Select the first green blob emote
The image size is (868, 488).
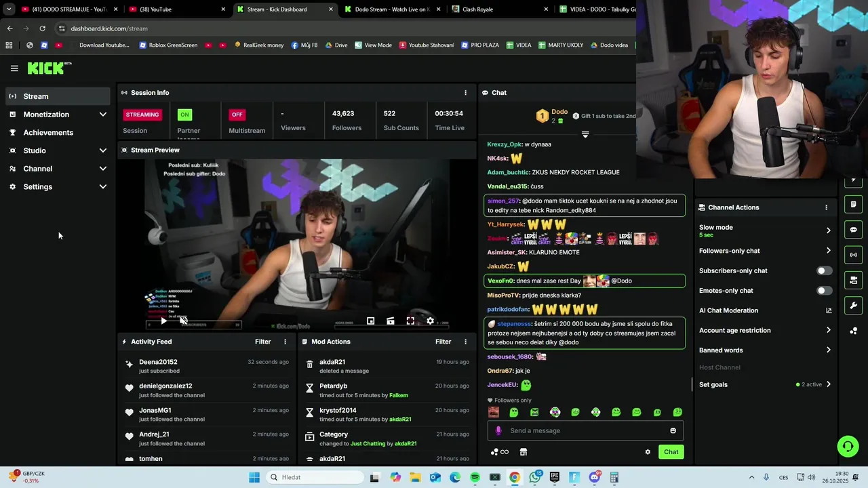(514, 412)
